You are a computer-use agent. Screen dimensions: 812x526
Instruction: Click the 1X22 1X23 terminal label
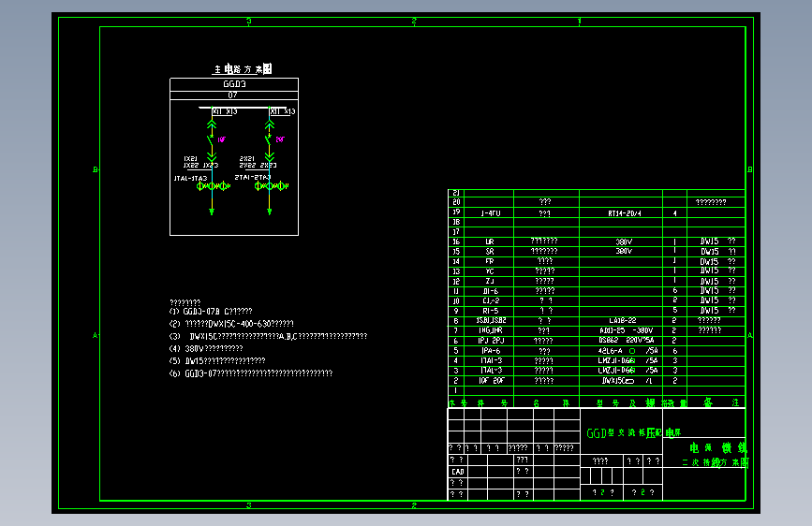click(x=201, y=165)
